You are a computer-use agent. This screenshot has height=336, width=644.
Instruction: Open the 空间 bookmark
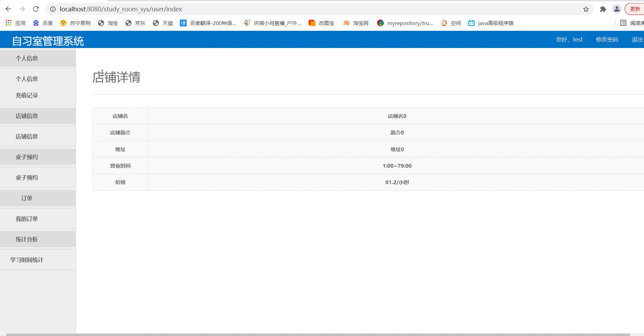coord(451,23)
